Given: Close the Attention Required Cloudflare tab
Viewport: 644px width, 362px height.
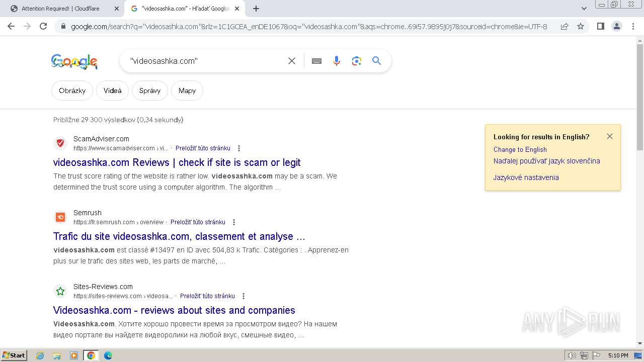Looking at the screenshot, I should [x=116, y=9].
